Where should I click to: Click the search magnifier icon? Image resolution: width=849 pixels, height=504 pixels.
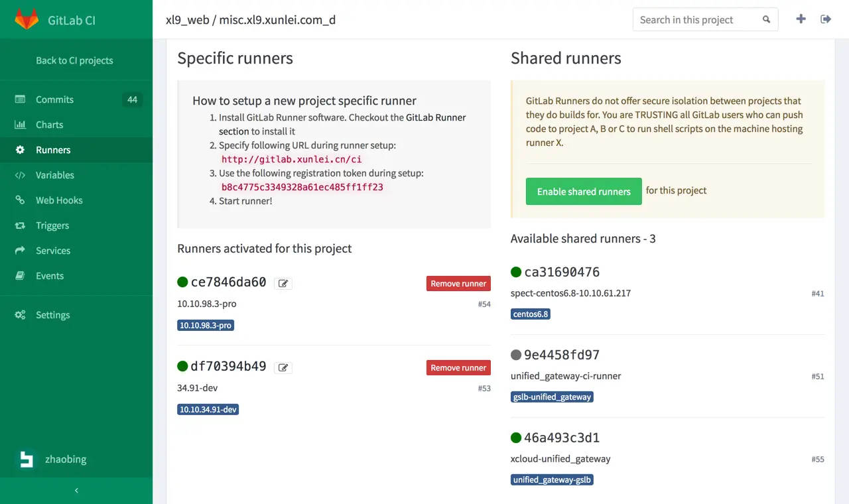click(x=767, y=20)
